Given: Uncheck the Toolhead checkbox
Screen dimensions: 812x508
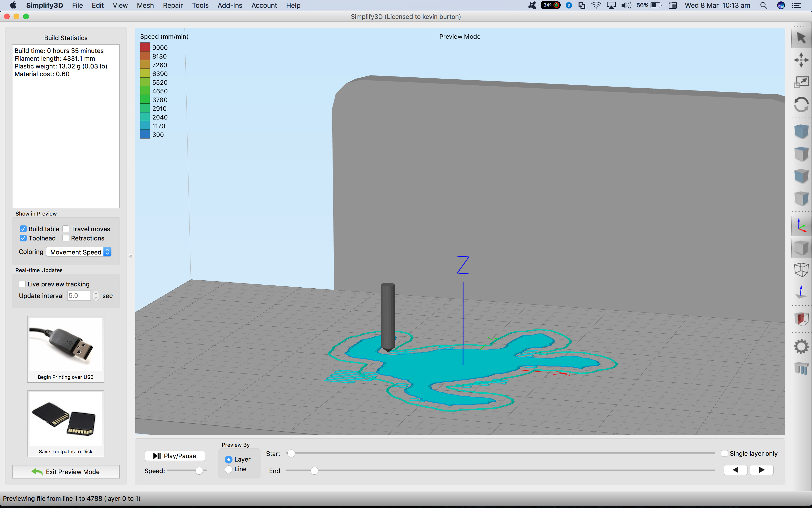Looking at the screenshot, I should point(23,238).
